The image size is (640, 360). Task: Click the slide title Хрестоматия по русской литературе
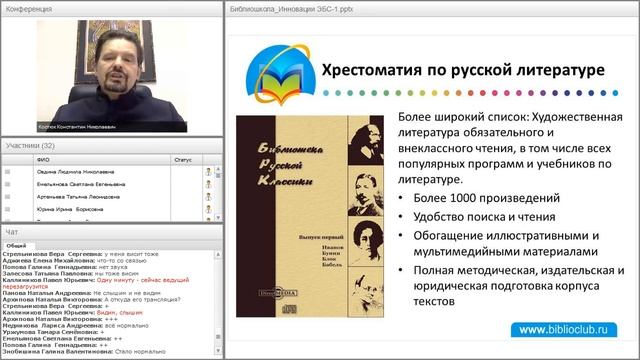[x=463, y=70]
